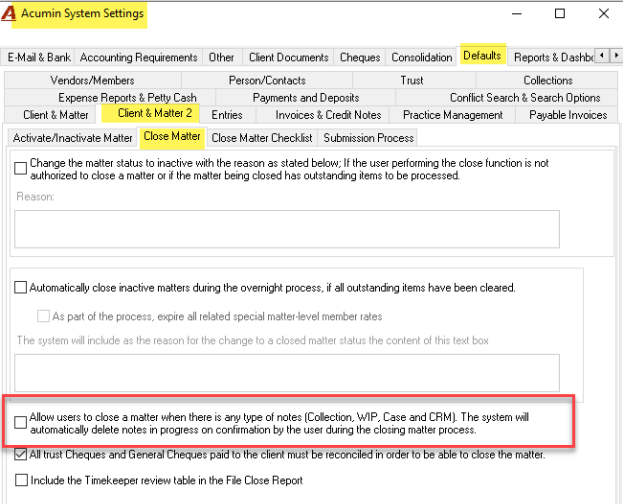Open the Consolidation tab
The image size is (623, 504).
(x=422, y=57)
